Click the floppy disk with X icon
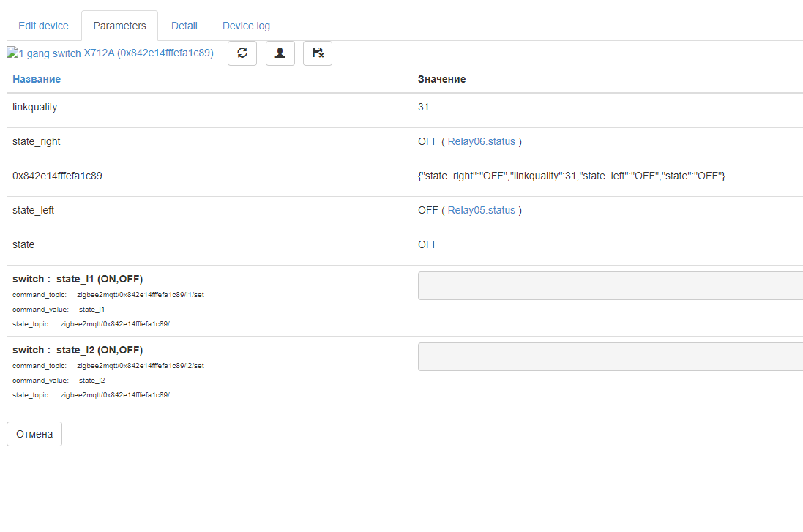 pyautogui.click(x=318, y=53)
